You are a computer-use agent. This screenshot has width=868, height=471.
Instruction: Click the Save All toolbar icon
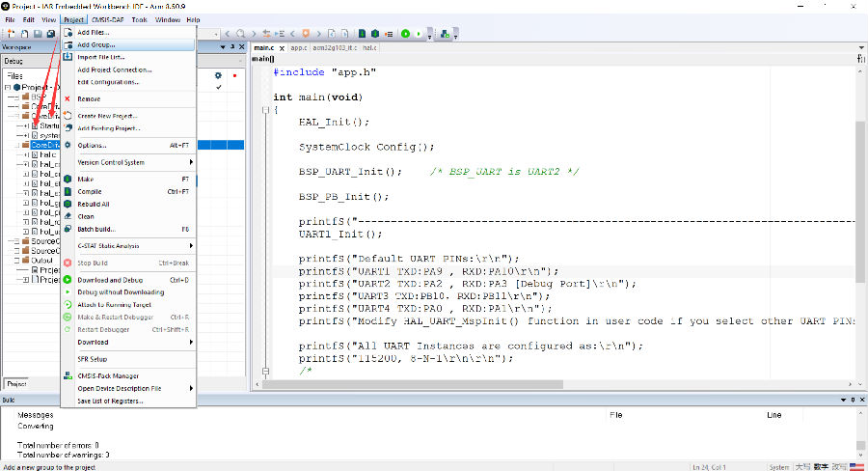(x=50, y=34)
